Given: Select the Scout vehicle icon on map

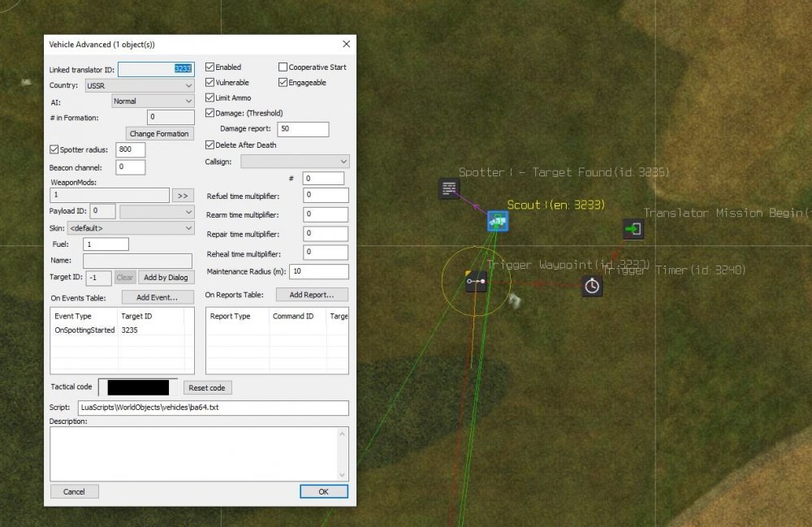Looking at the screenshot, I should (497, 221).
